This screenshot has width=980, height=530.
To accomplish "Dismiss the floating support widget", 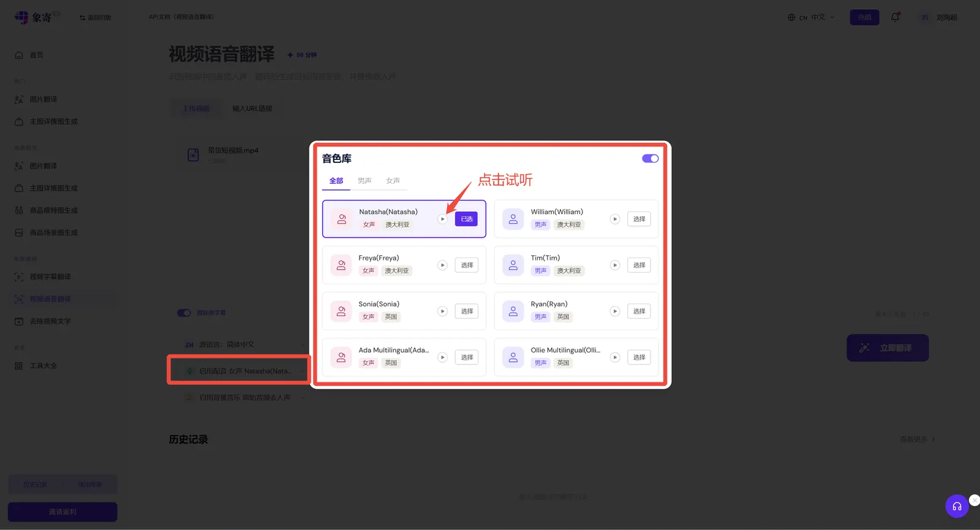I will pos(974,500).
